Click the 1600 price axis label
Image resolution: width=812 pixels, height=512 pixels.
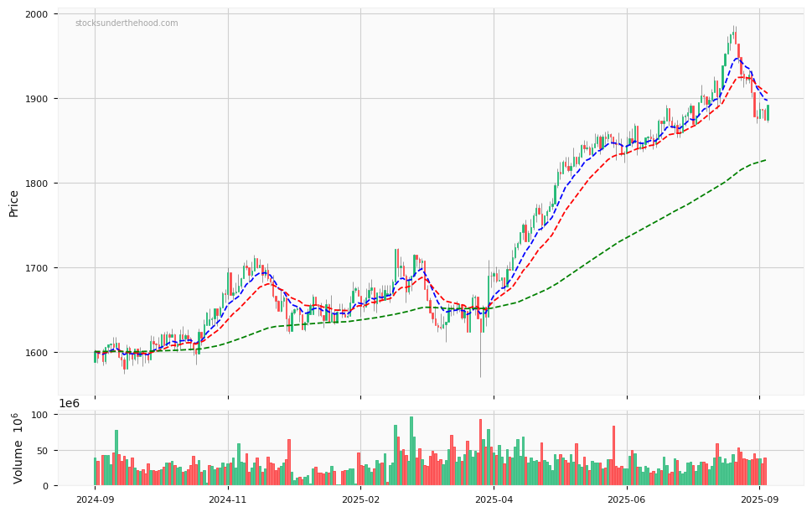[37, 353]
